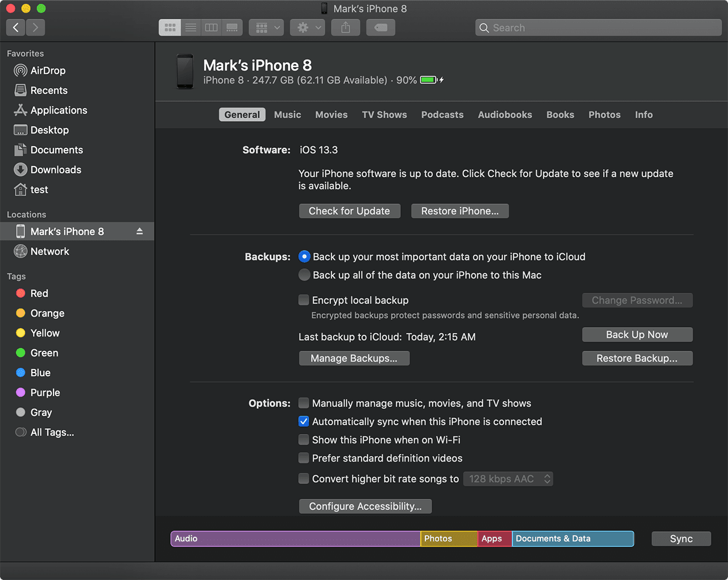Open the 128 kbps AAC bitrate dropdown

tap(508, 479)
